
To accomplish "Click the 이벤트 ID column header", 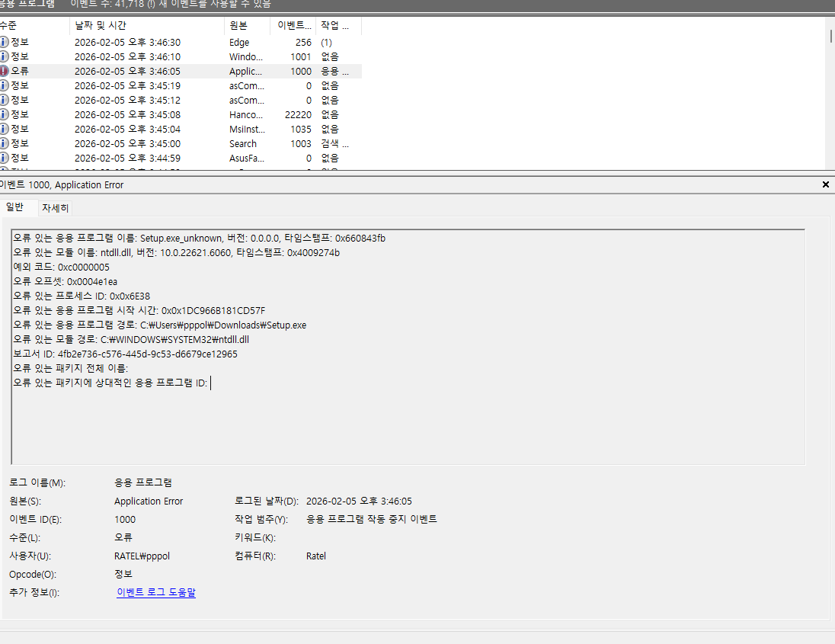I will (x=292, y=25).
